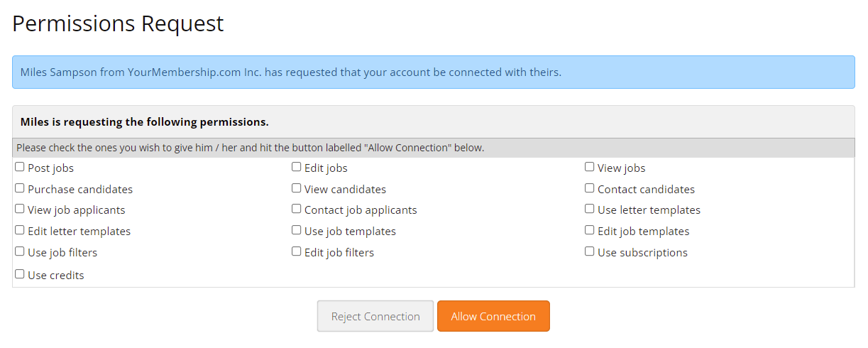Click the Permissions Request heading
Viewport: 868px width, 348px height.
[x=118, y=23]
